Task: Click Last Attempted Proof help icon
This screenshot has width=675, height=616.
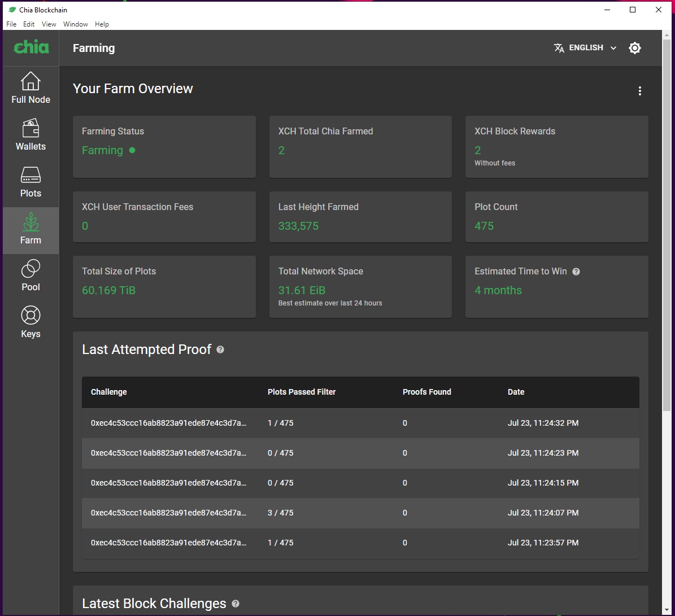Action: (x=220, y=349)
